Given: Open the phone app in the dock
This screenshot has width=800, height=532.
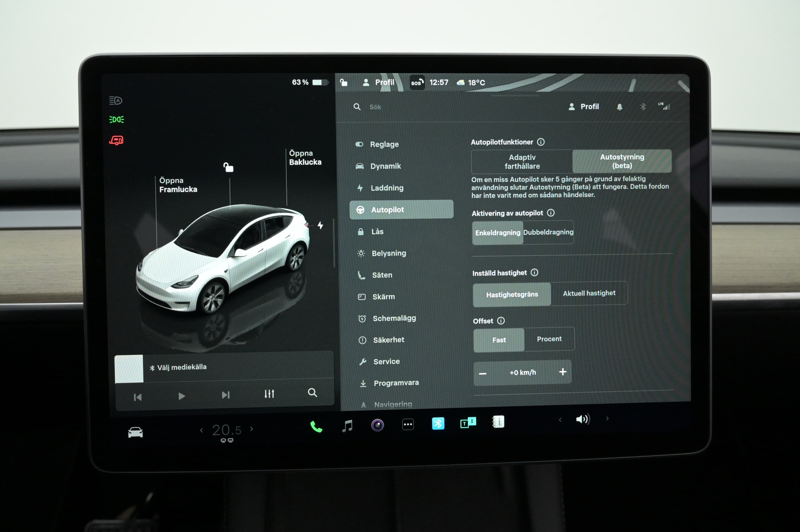Looking at the screenshot, I should coord(316,426).
